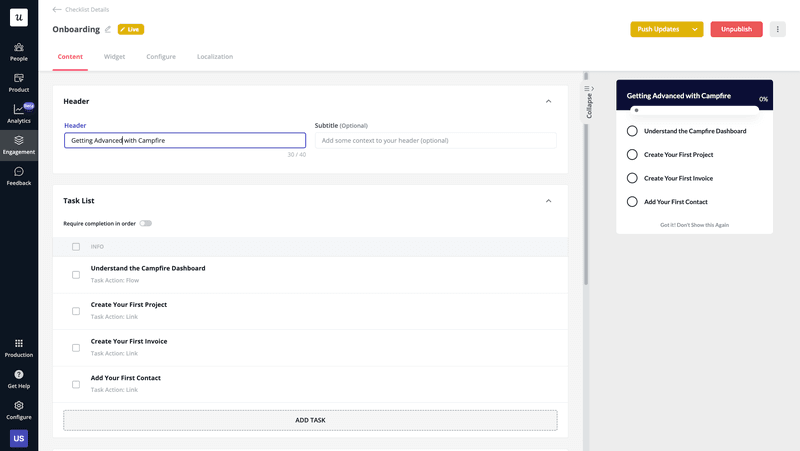This screenshot has height=451, width=800.
Task: Check Add Your First Contact task
Action: point(76,385)
